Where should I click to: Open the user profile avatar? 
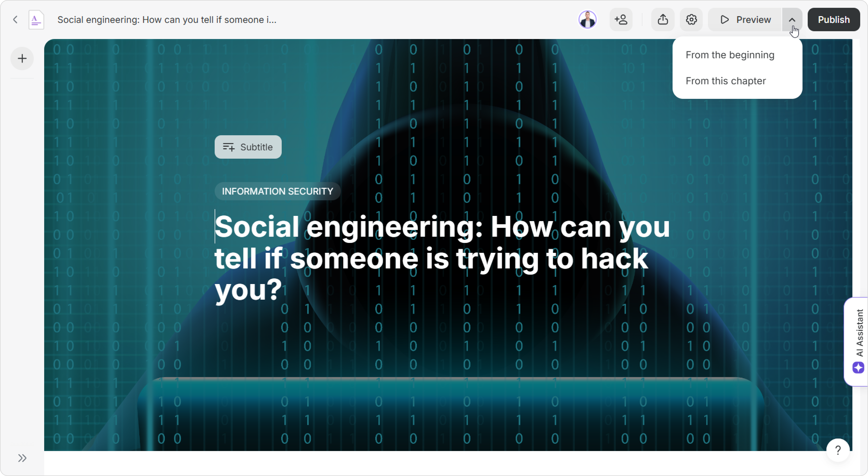(587, 20)
